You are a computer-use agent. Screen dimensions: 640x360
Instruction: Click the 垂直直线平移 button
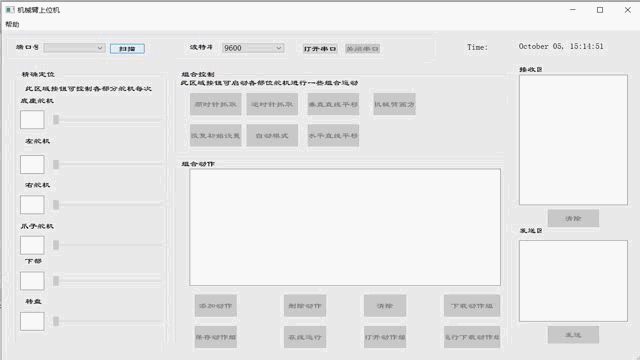pyautogui.click(x=333, y=104)
